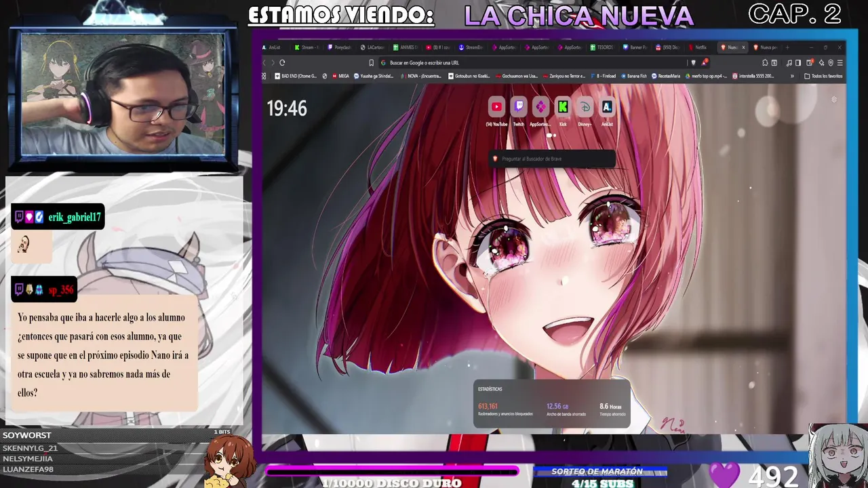This screenshot has height=488, width=868.
Task: Click the 'Preguntar al Buscador de Brave' search box
Action: [x=552, y=159]
